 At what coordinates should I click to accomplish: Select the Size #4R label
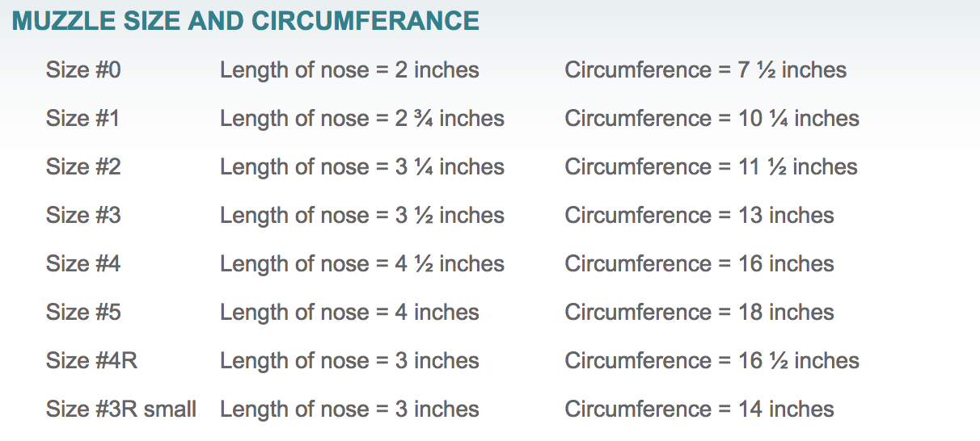point(91,361)
